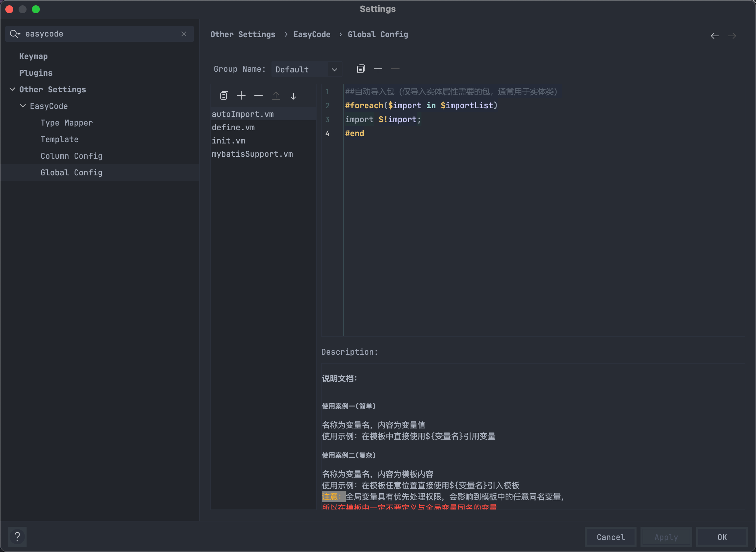Open Plugins settings
The height and width of the screenshot is (552, 756).
[36, 73]
